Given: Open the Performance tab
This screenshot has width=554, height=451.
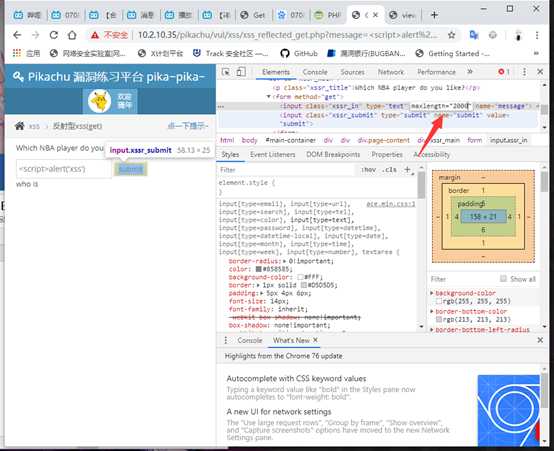Looking at the screenshot, I should point(436,72).
